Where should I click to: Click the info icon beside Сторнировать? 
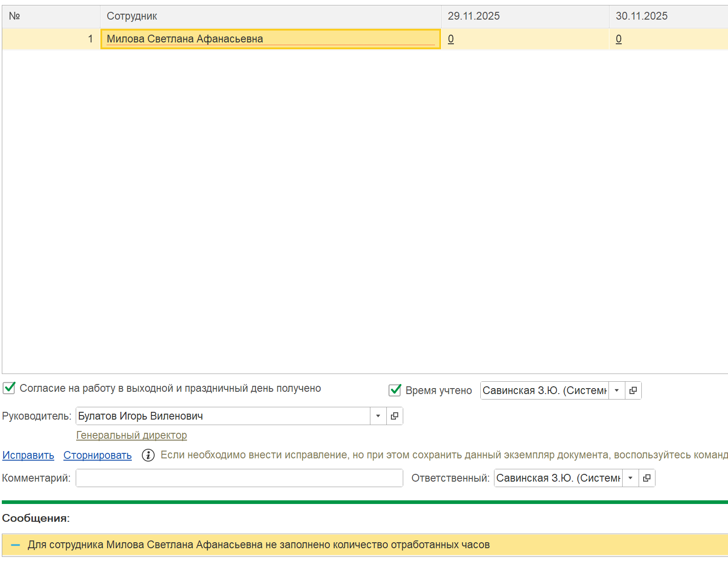tap(148, 455)
